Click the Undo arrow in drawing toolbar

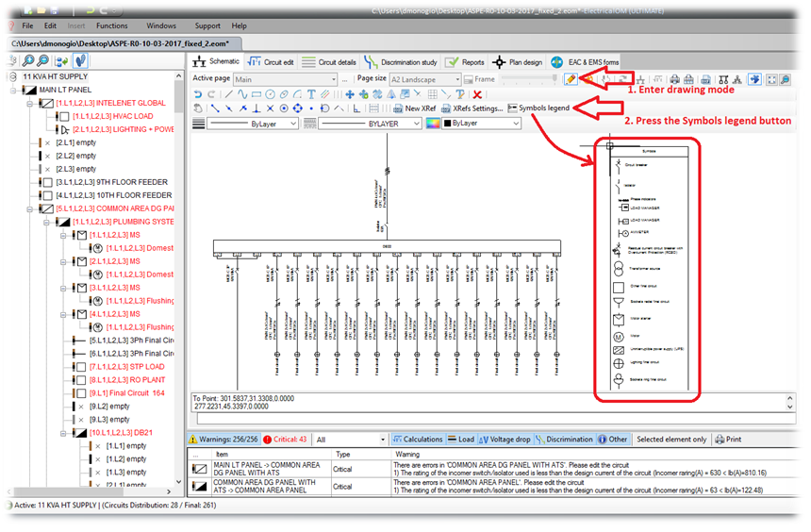[x=198, y=94]
